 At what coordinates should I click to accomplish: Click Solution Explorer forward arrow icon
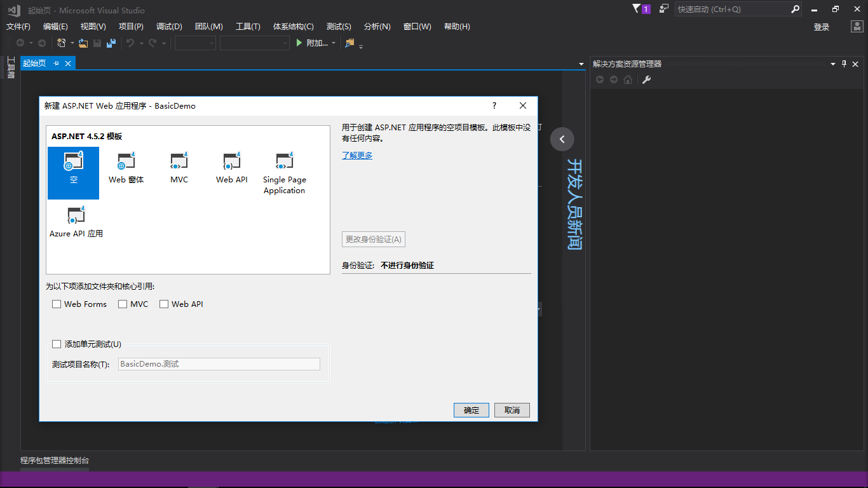point(614,79)
